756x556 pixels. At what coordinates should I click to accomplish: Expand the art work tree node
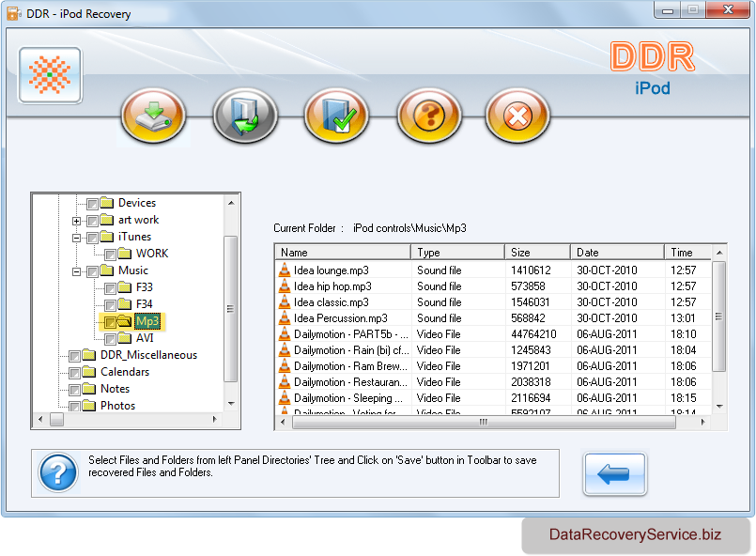(76, 221)
